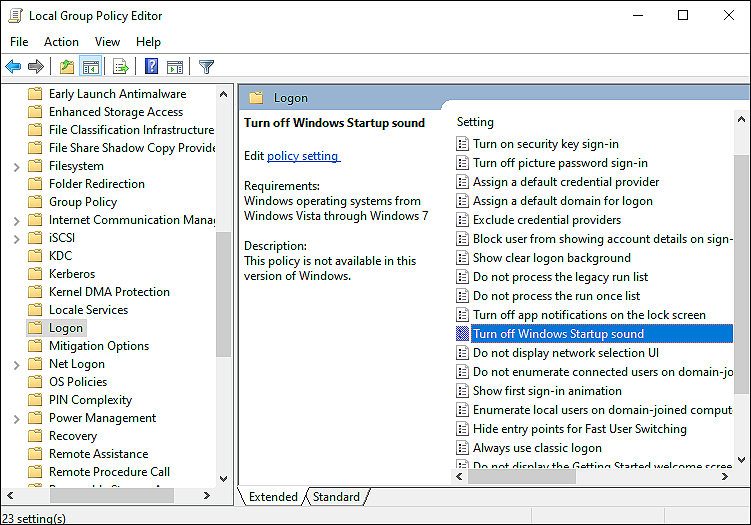Click the Export List toolbar icon
The height and width of the screenshot is (525, 751).
(x=121, y=67)
